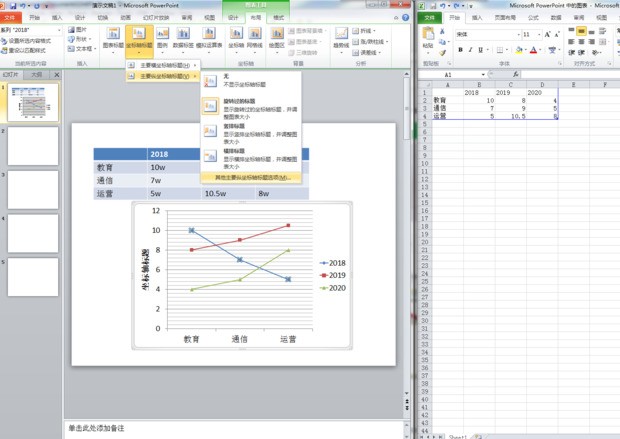Open the 主要横坐标轴标题 submenu item
The image size is (620, 439).
163,65
